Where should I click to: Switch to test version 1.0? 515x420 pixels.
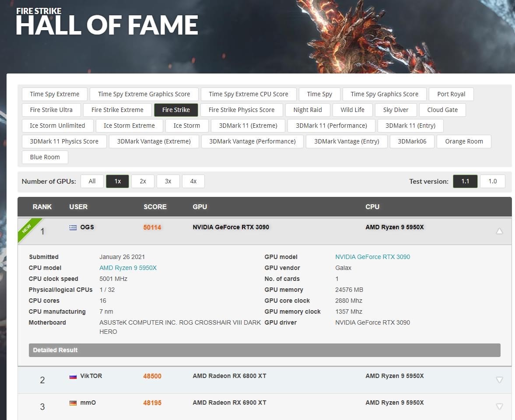pyautogui.click(x=492, y=181)
